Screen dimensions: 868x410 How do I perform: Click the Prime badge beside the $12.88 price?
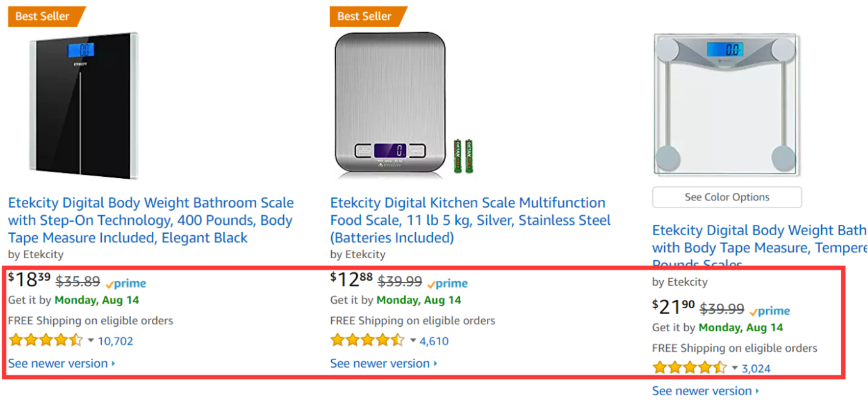pyautogui.click(x=448, y=283)
